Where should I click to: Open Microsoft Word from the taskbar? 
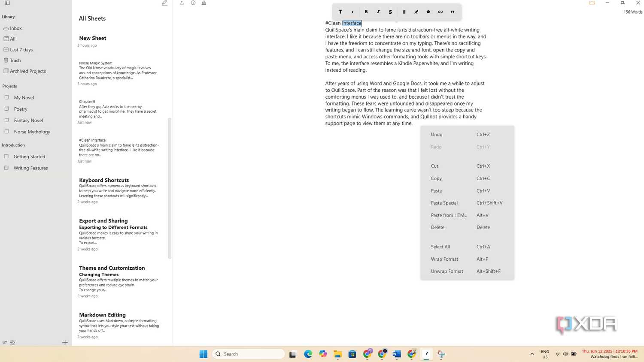pyautogui.click(x=397, y=354)
